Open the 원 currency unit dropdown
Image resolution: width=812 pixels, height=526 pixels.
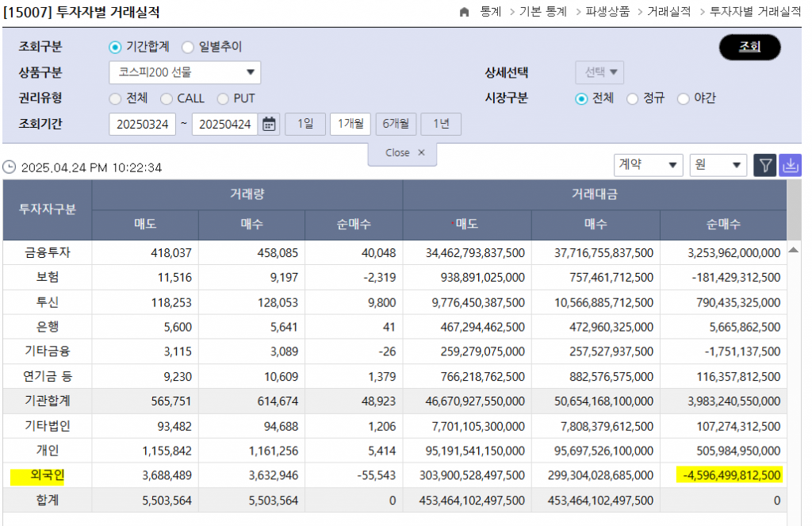point(718,165)
